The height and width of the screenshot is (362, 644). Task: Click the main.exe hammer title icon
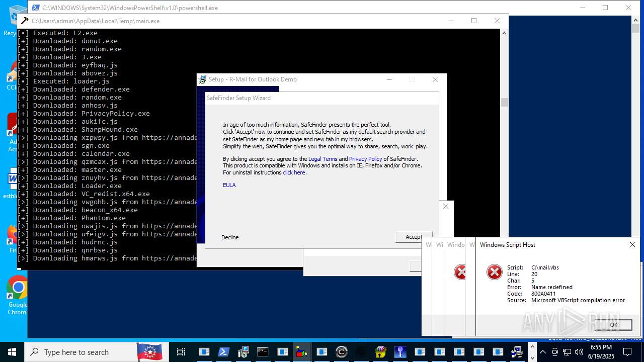pyautogui.click(x=25, y=21)
